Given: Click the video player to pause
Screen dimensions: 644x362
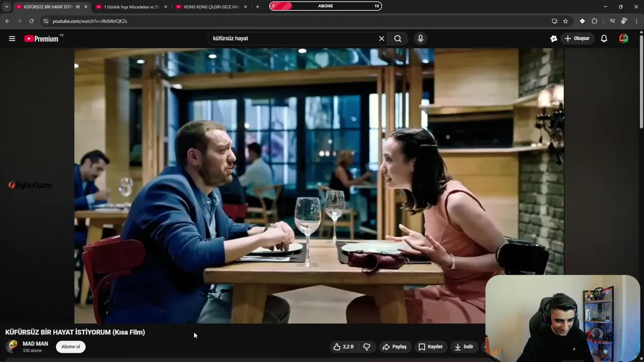Looking at the screenshot, I should point(319,186).
